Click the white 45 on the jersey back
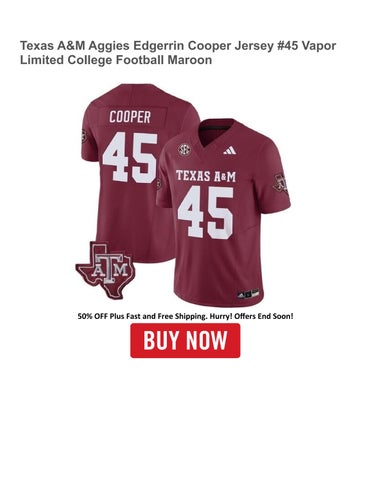The image size is (371, 480). click(130, 157)
